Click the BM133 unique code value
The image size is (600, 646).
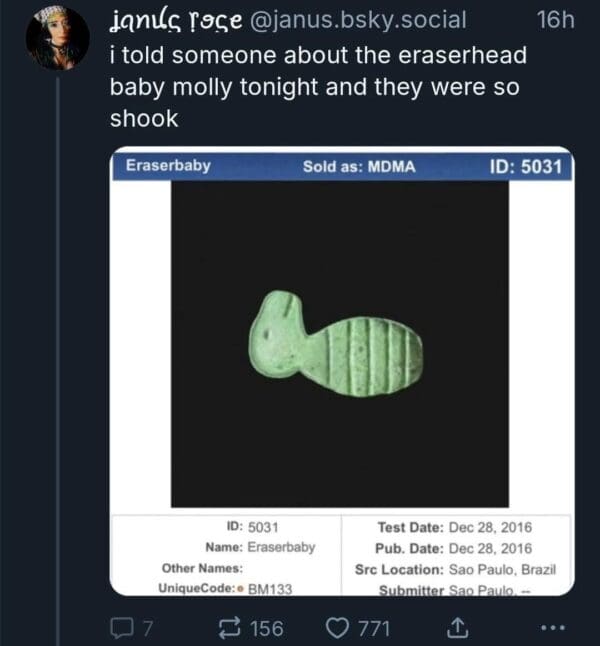coord(269,589)
